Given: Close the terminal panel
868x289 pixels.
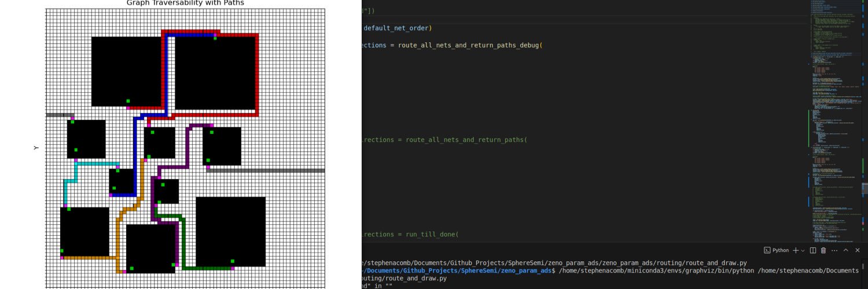Looking at the screenshot, I should pyautogui.click(x=858, y=250).
